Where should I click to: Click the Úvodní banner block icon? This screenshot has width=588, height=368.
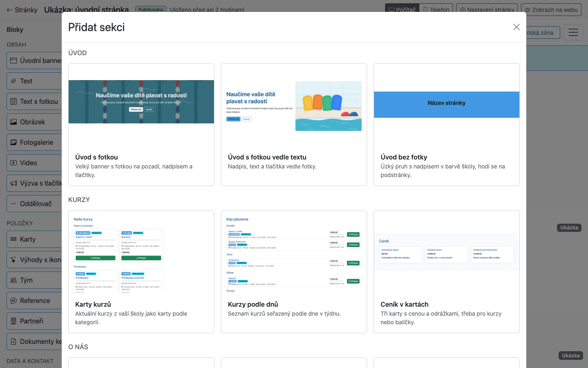(x=13, y=61)
